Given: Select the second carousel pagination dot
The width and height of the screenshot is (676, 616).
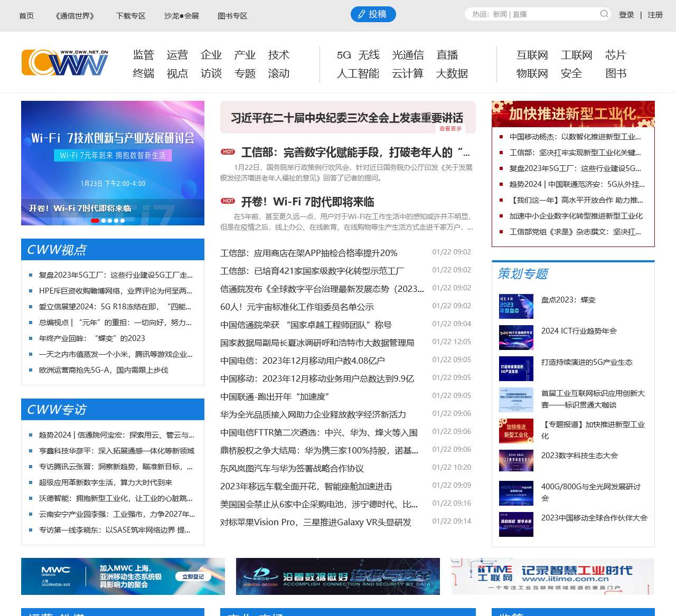Looking at the screenshot, I should (103, 220).
